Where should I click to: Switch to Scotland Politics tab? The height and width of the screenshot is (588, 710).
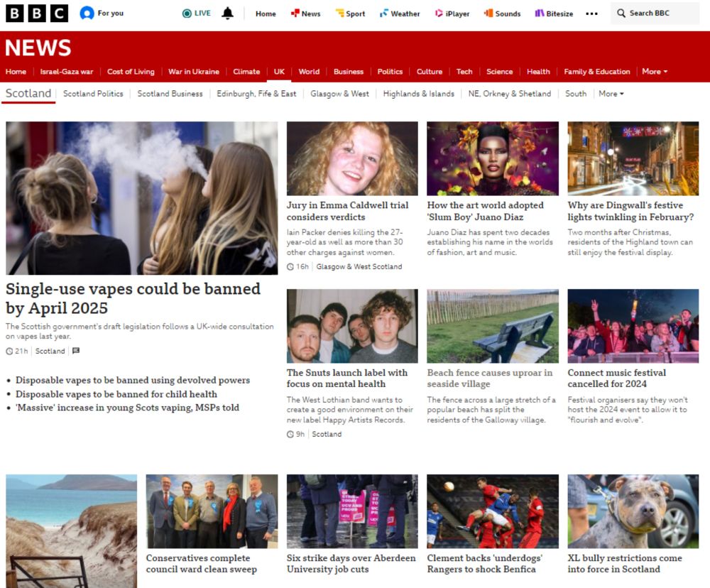(93, 94)
